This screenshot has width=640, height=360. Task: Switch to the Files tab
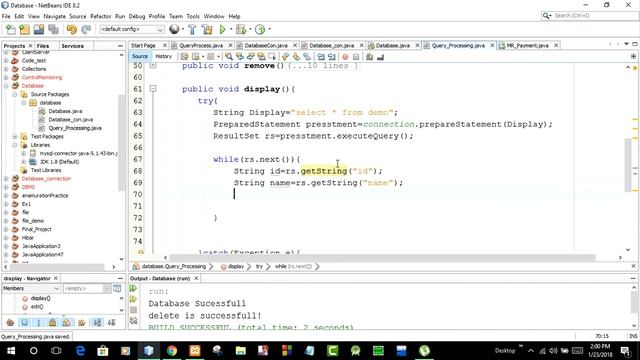(x=42, y=46)
